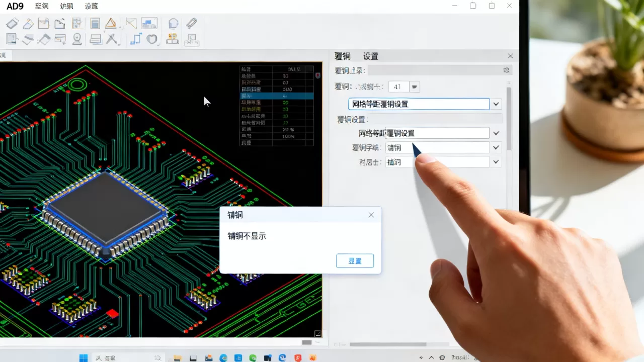Click the taskbar search box

coord(128,357)
